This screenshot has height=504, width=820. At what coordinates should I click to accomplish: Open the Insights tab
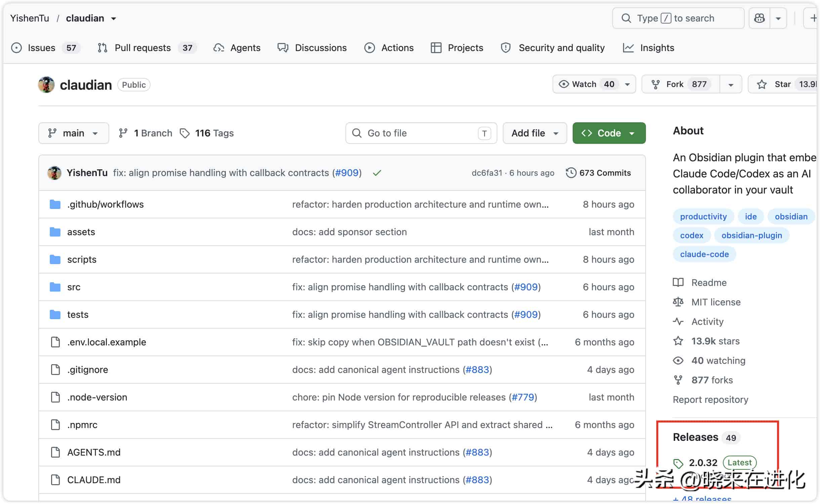pyautogui.click(x=648, y=48)
